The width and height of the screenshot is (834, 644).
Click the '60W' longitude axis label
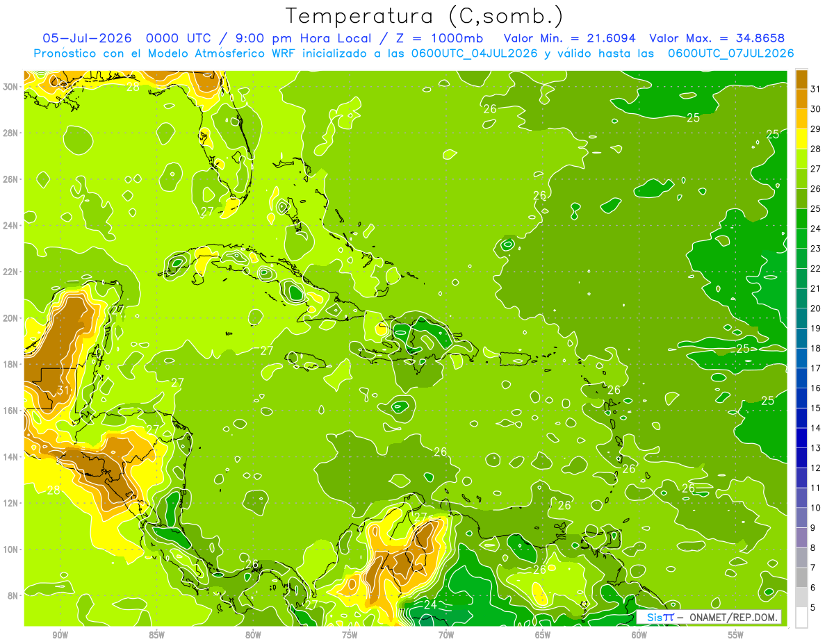coord(639,635)
